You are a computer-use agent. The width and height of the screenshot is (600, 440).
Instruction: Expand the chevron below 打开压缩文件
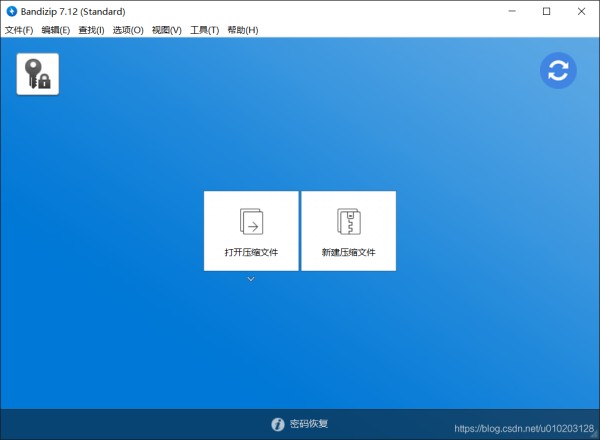pyautogui.click(x=251, y=279)
